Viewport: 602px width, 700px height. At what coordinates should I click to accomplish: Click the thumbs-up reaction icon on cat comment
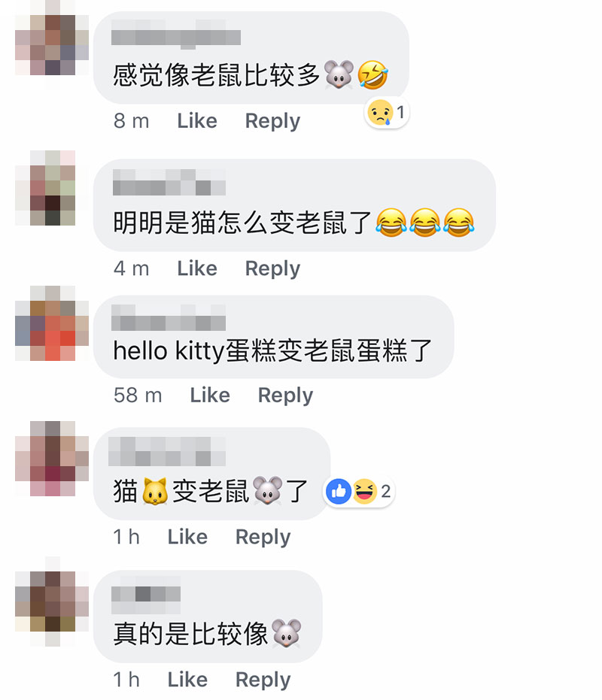[339, 492]
